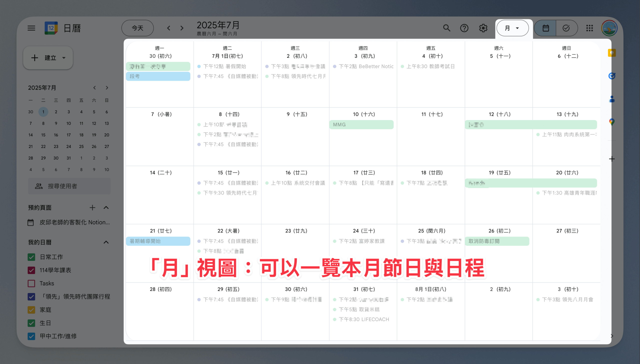This screenshot has width=640, height=364.
Task: Open the 取消防毒訂閱 event
Action: pos(497,241)
